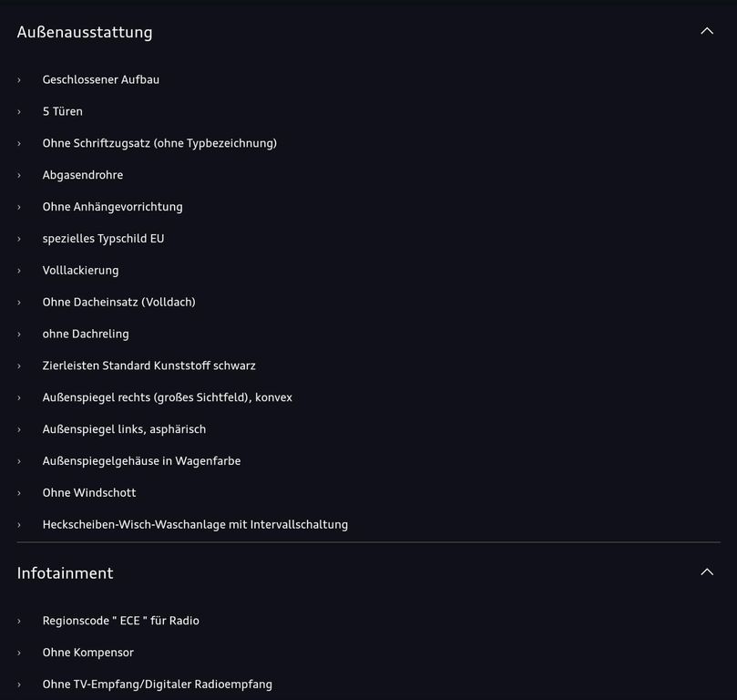The width and height of the screenshot is (737, 700).
Task: Click arrow bullet beside Abgasendrohre
Action: pos(19,175)
